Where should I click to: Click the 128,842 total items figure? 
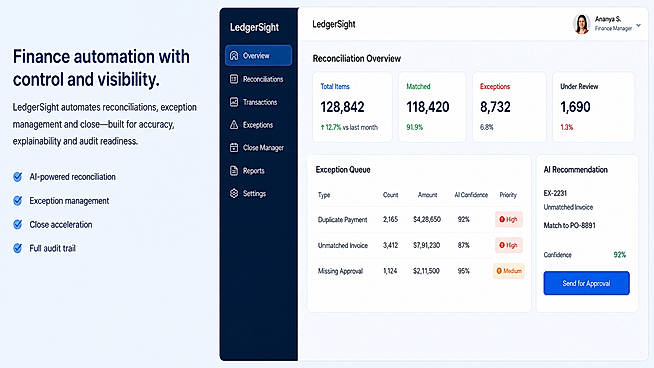[342, 107]
